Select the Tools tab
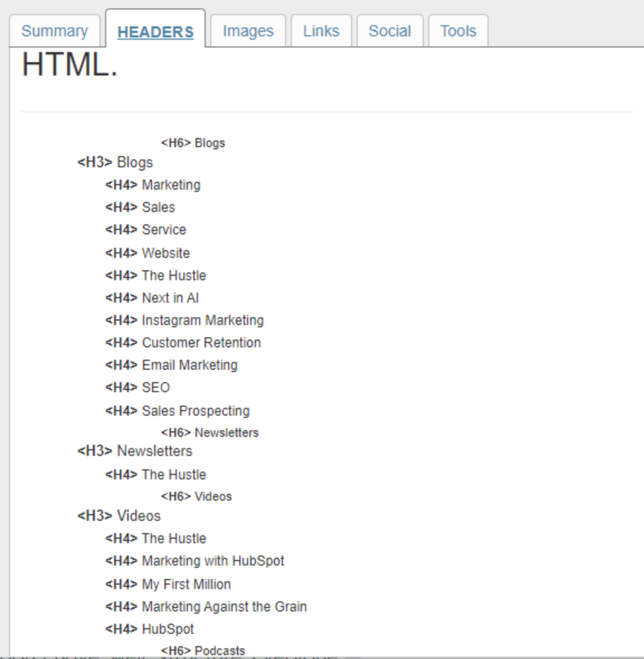 tap(458, 31)
